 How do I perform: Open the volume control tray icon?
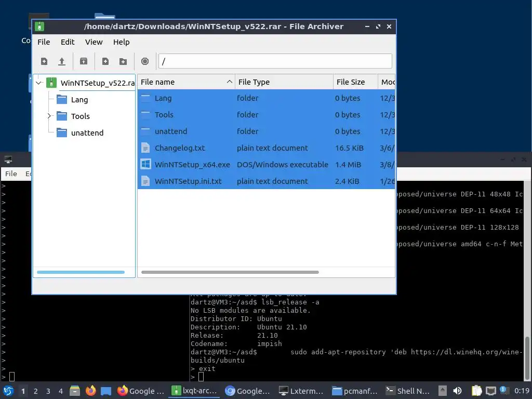[457, 391]
